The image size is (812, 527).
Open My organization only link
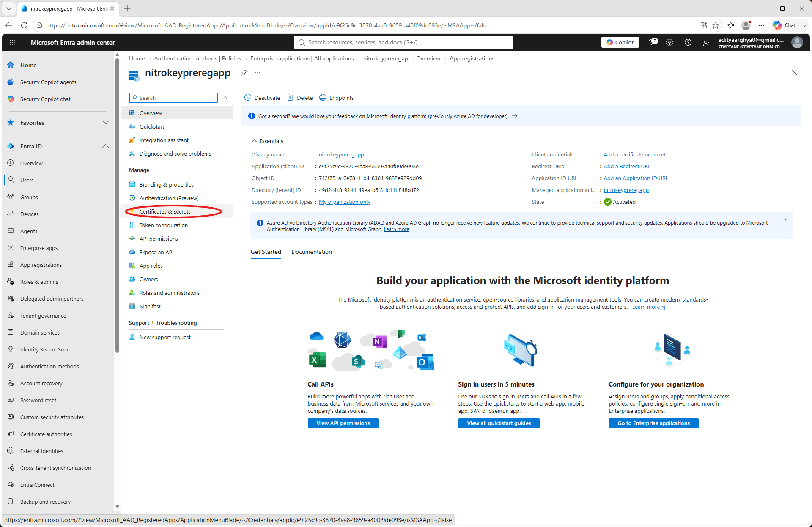coord(344,202)
